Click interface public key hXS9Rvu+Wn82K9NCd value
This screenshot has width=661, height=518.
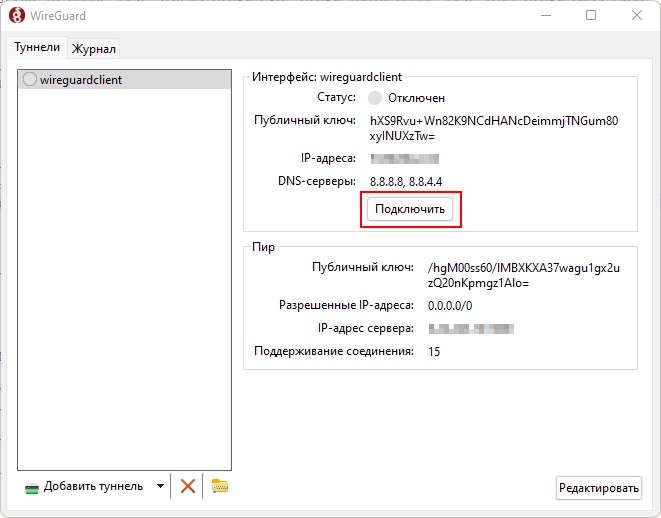(494, 129)
